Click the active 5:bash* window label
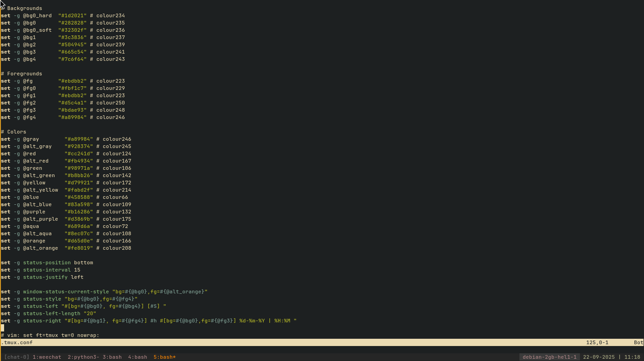Screen dimensions: 644x361 click(165, 357)
